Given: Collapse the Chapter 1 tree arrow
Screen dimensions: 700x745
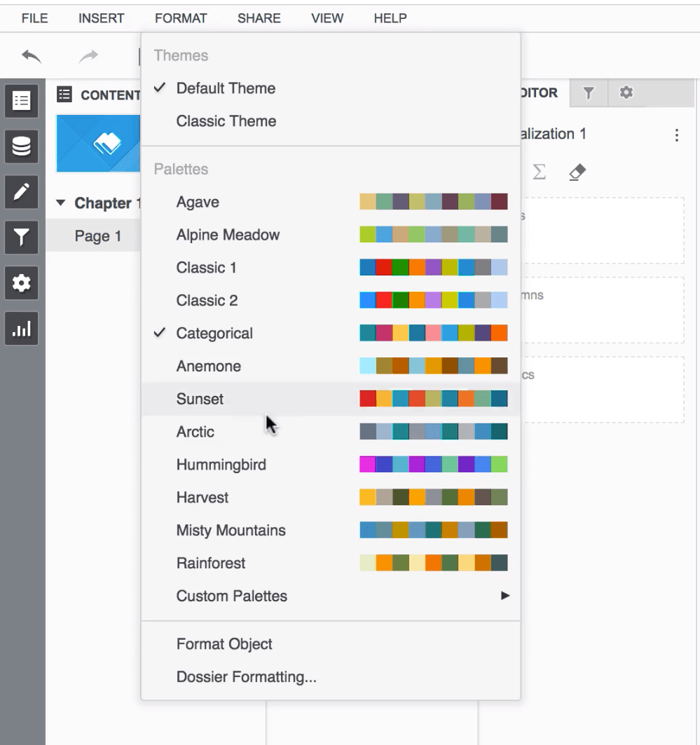Looking at the screenshot, I should pos(61,203).
